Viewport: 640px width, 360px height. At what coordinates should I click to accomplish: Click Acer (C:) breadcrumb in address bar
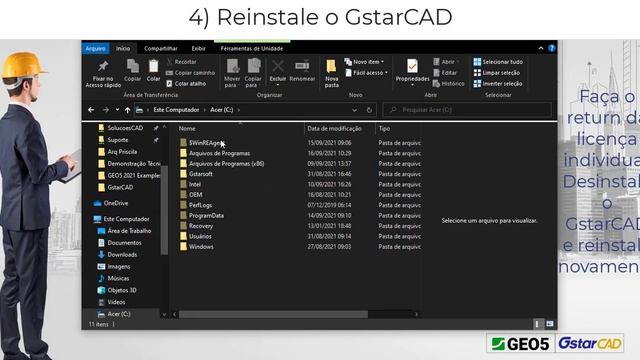tap(222, 110)
